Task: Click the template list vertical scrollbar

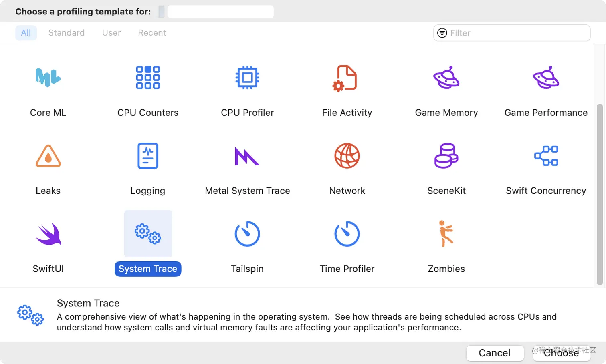Action: click(600, 194)
